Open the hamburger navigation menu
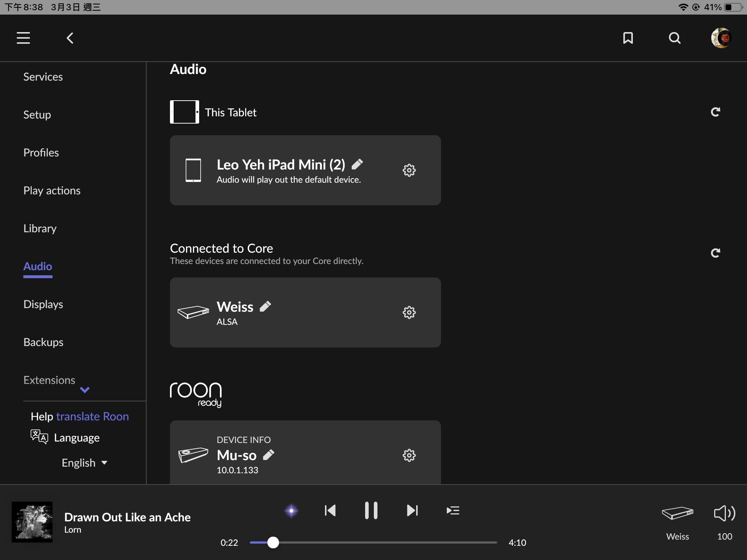Screen dimensions: 747x560 [x=23, y=38]
